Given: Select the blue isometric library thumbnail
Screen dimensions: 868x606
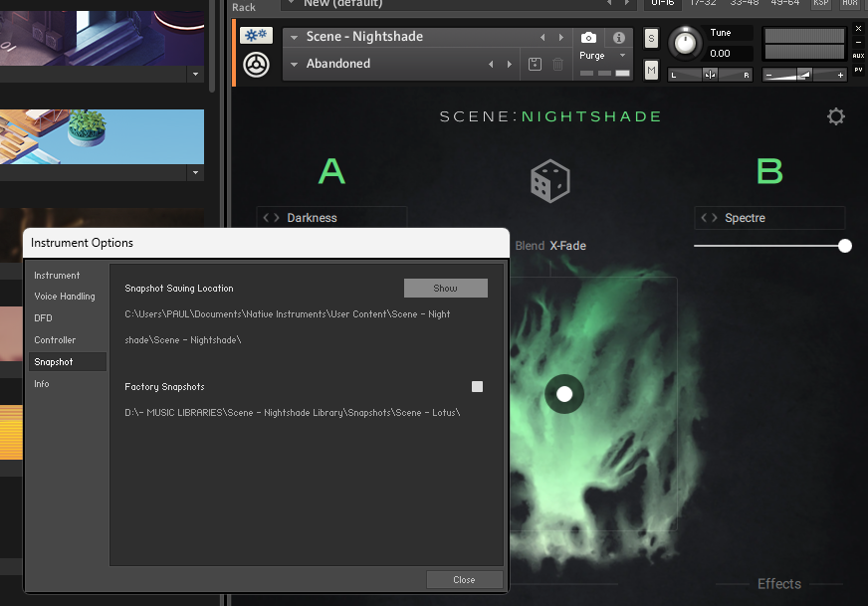Looking at the screenshot, I should [102, 136].
